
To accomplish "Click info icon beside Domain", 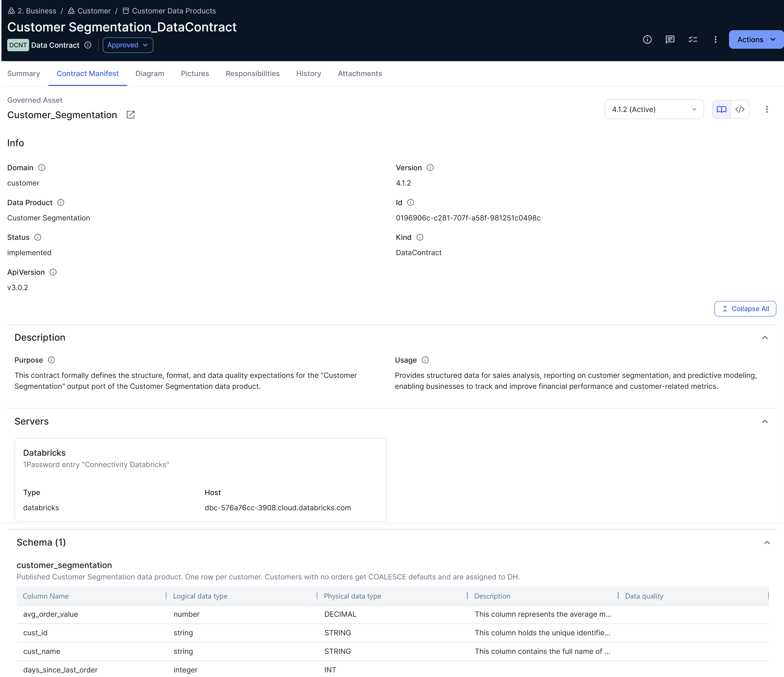I will [x=42, y=168].
